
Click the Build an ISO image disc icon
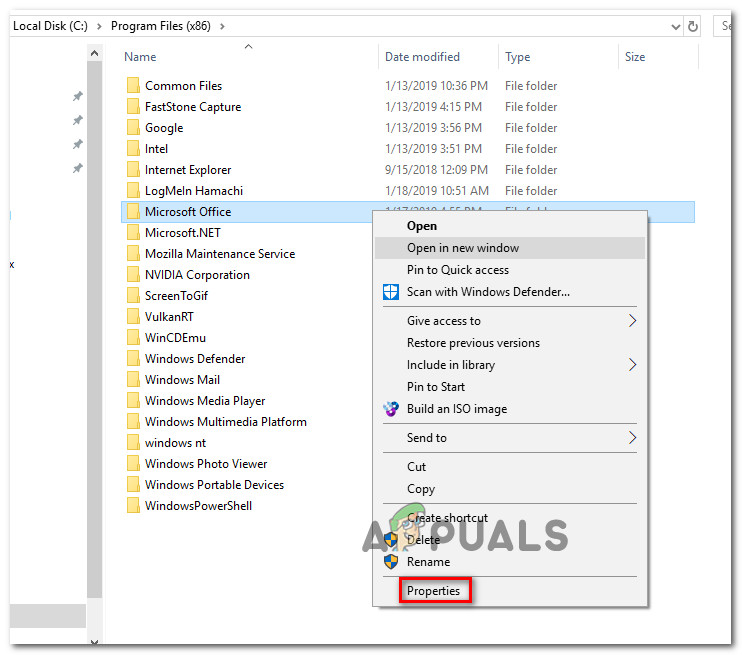[x=391, y=409]
